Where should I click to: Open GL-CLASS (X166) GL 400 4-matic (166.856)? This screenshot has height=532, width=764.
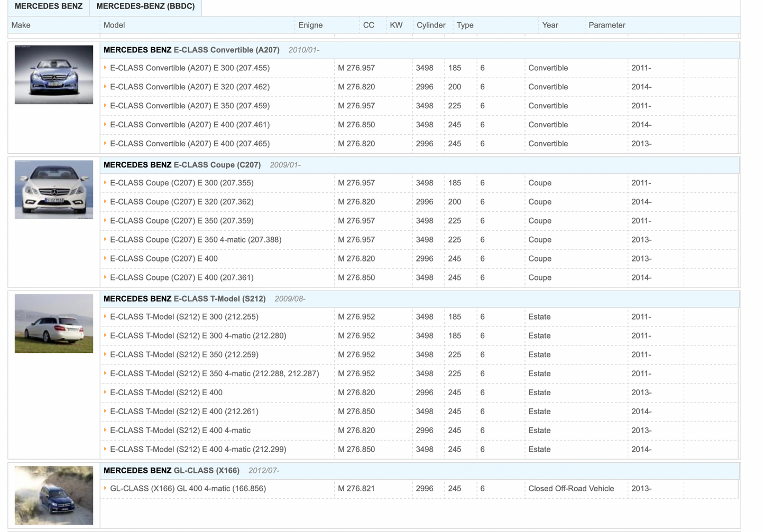pyautogui.click(x=188, y=489)
